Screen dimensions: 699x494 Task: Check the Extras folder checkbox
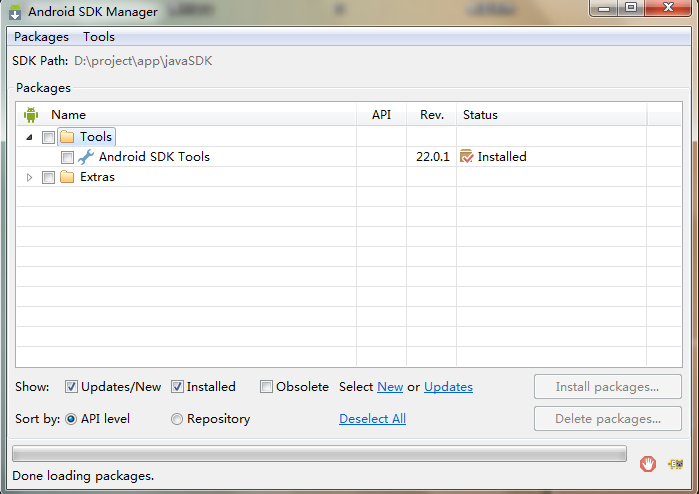click(x=48, y=177)
